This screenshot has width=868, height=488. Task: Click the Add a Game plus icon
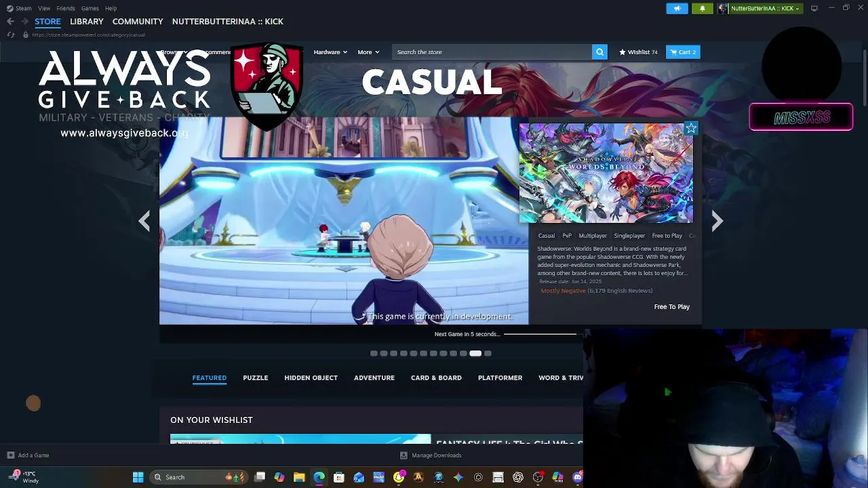coord(10,455)
